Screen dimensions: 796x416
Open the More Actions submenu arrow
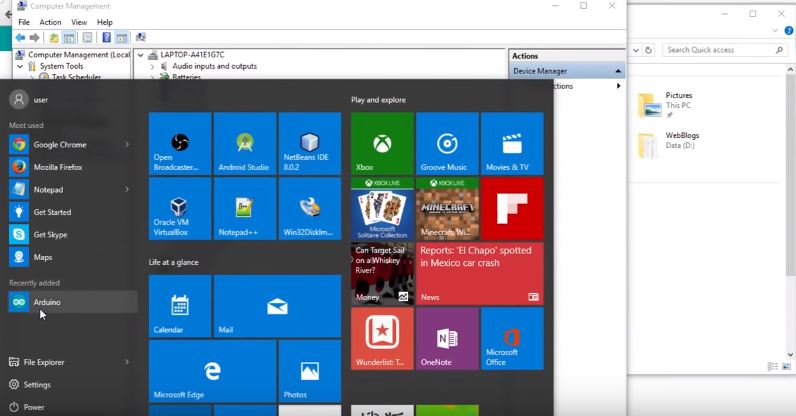[x=618, y=86]
